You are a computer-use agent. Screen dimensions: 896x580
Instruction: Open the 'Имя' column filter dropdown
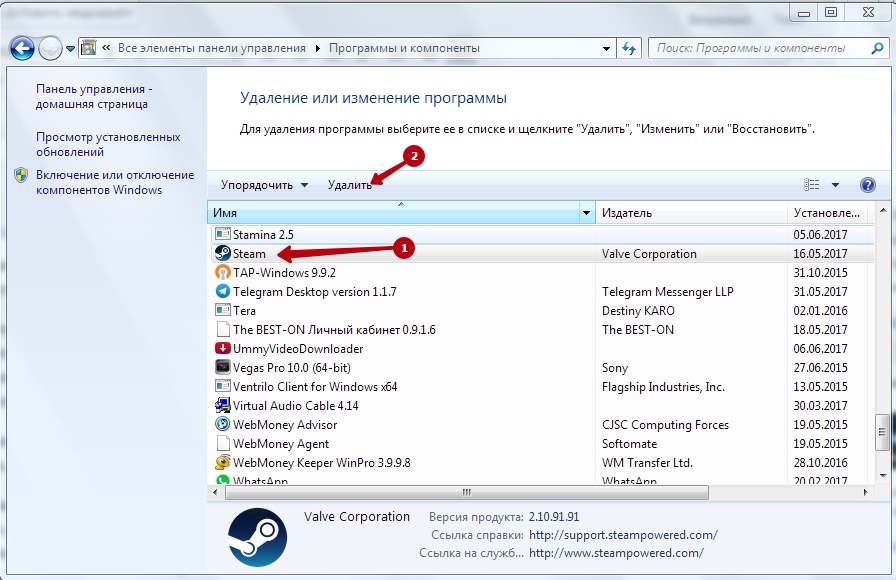(x=586, y=213)
